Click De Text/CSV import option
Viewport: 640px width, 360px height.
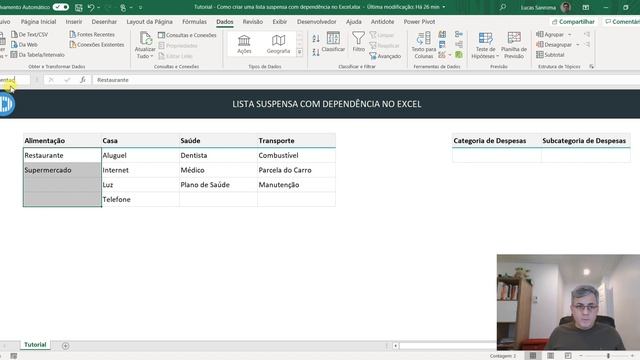(x=29, y=35)
